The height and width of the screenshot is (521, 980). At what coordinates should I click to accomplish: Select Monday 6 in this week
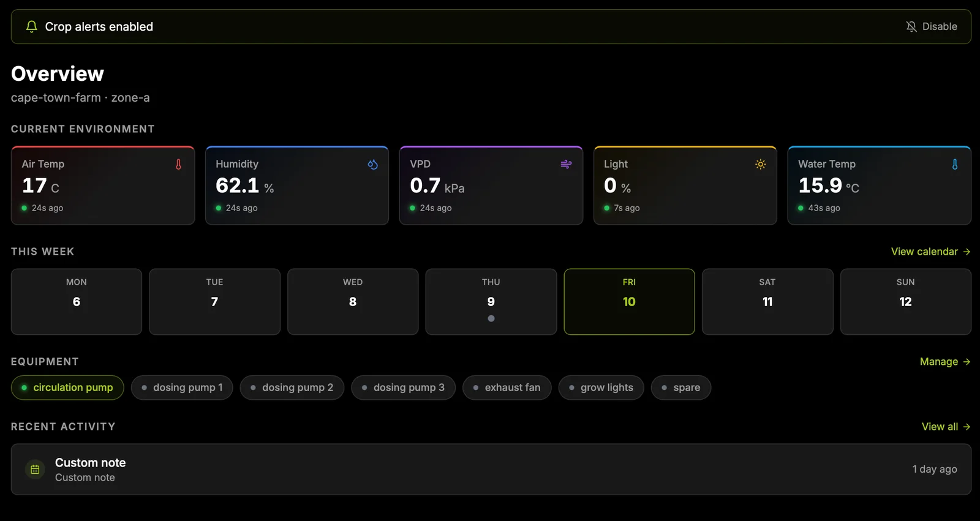click(x=77, y=302)
